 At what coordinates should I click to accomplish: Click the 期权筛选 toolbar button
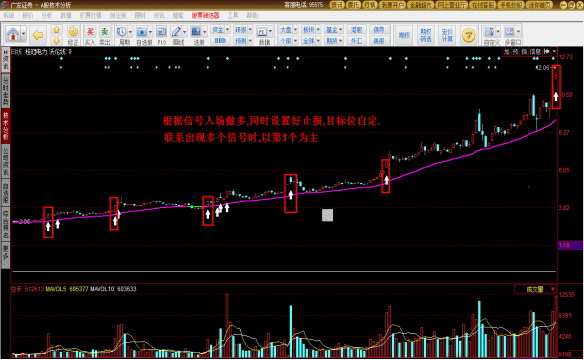[426, 35]
